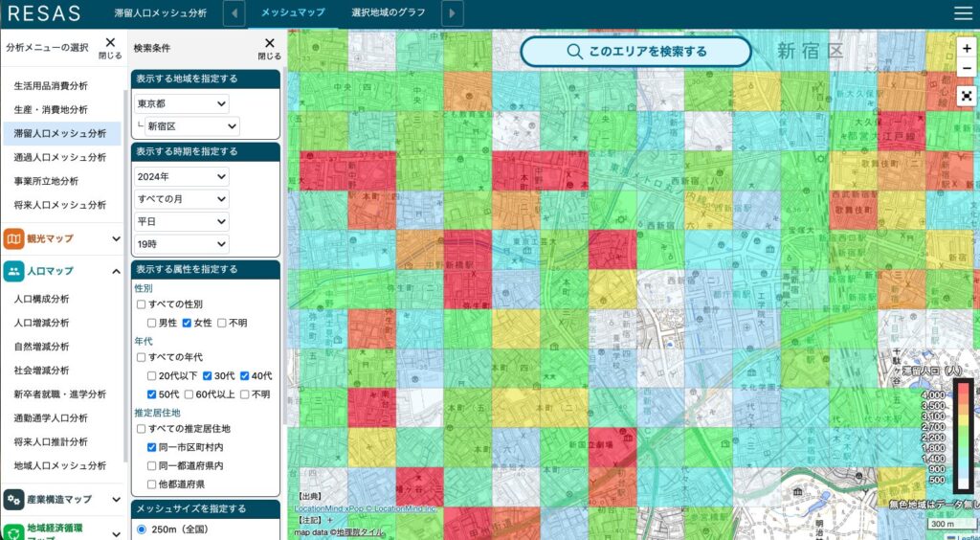The width and height of the screenshot is (980, 540).
Task: Check the 60代以上 age checkbox
Action: 189,394
